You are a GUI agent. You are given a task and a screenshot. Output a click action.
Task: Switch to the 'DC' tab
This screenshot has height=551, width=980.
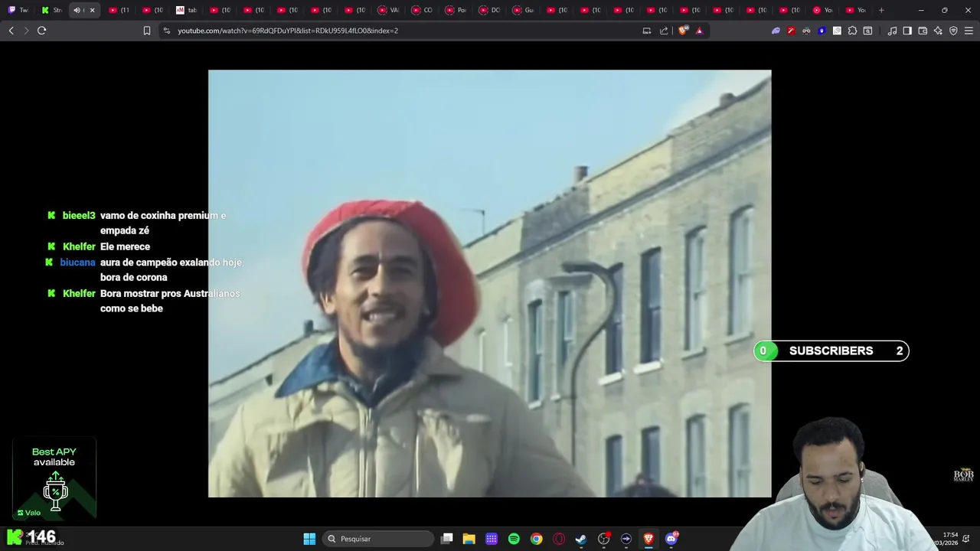pyautogui.click(x=490, y=10)
